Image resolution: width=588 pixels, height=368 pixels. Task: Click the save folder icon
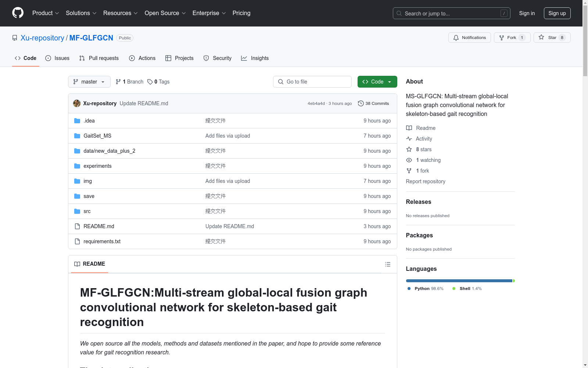tap(77, 196)
